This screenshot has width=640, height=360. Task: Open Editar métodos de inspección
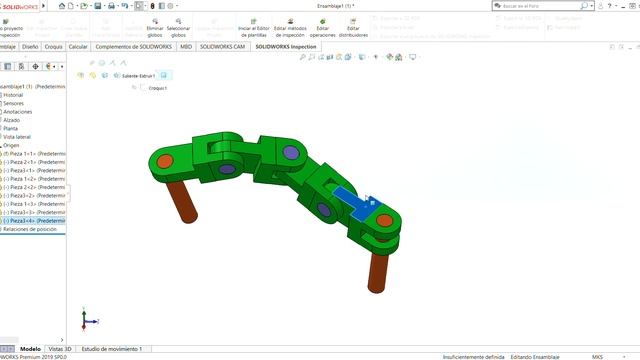(x=290, y=28)
